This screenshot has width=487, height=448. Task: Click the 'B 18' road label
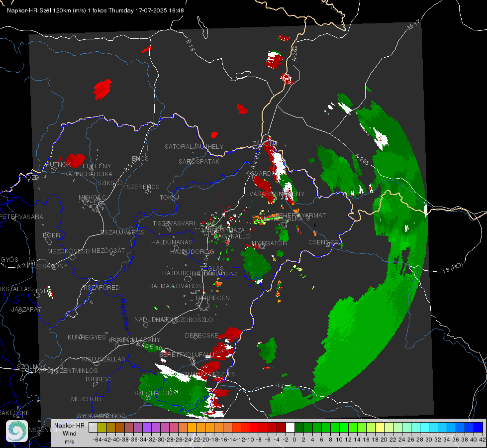tap(190, 45)
